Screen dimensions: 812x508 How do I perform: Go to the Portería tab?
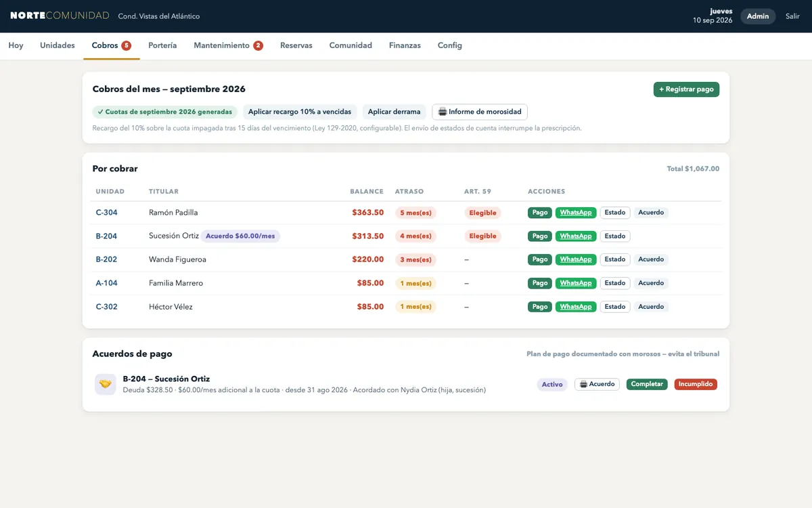pyautogui.click(x=162, y=45)
